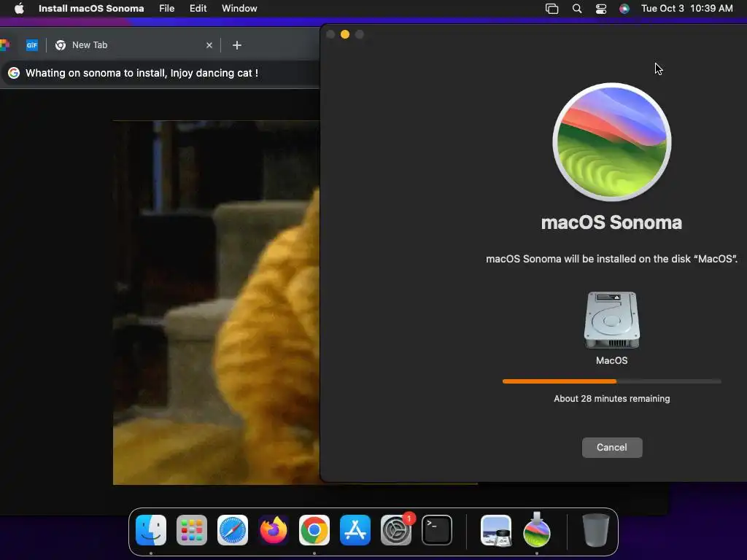The height and width of the screenshot is (560, 747).
Task: Click the macOS Sonoma logo image
Action: [612, 142]
